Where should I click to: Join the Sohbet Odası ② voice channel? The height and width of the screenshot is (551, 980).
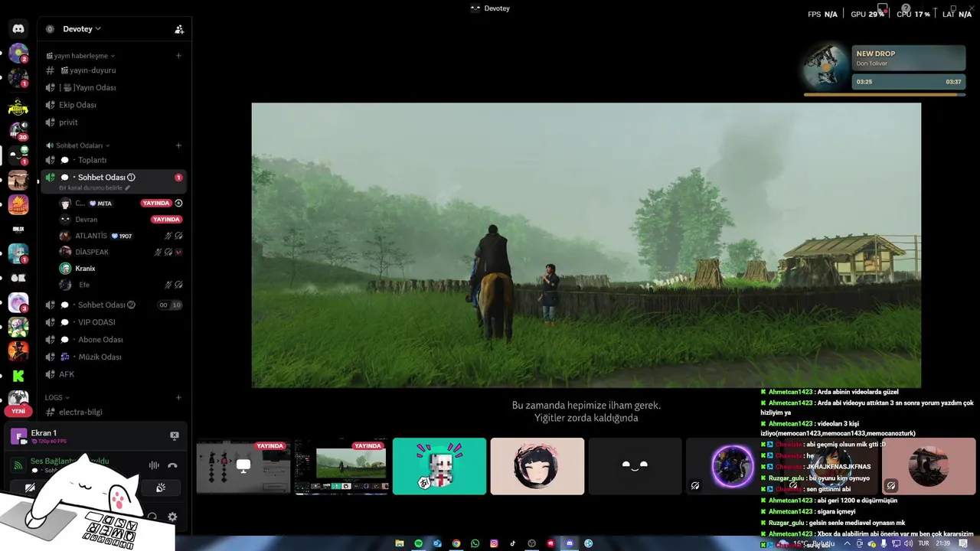(113, 305)
